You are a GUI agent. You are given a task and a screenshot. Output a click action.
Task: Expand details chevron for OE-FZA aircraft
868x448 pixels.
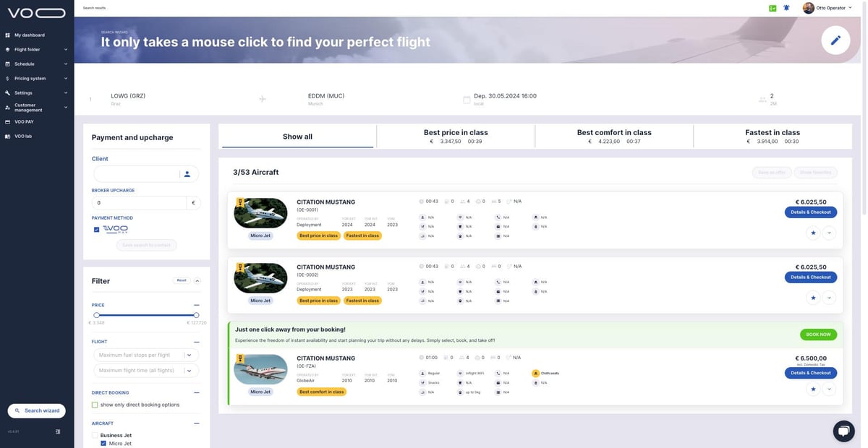pos(829,389)
